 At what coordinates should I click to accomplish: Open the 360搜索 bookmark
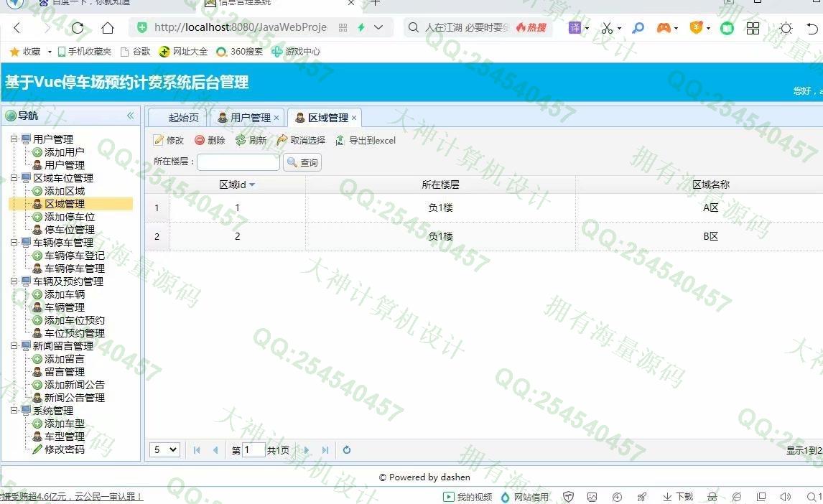pos(239,52)
